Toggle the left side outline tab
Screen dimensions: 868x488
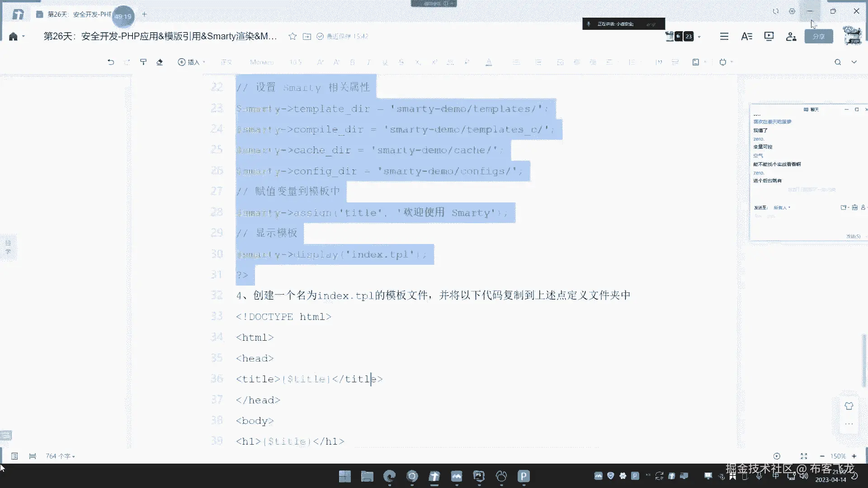point(8,247)
